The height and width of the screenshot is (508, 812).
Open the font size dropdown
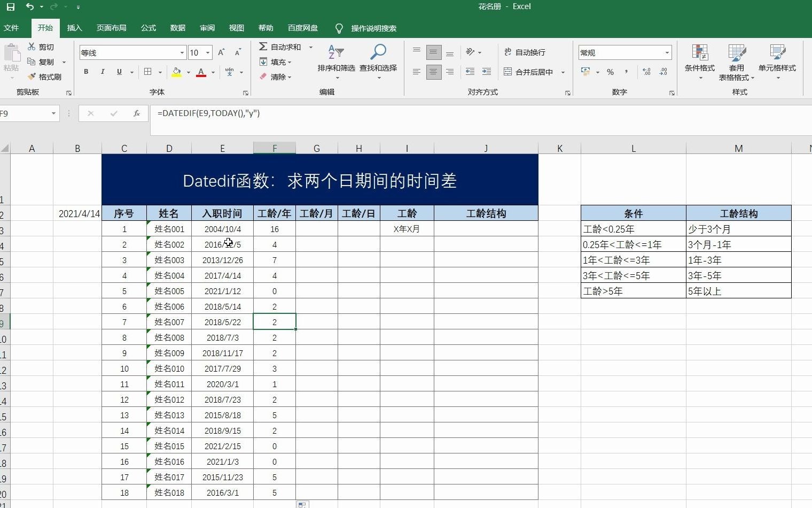(x=208, y=52)
